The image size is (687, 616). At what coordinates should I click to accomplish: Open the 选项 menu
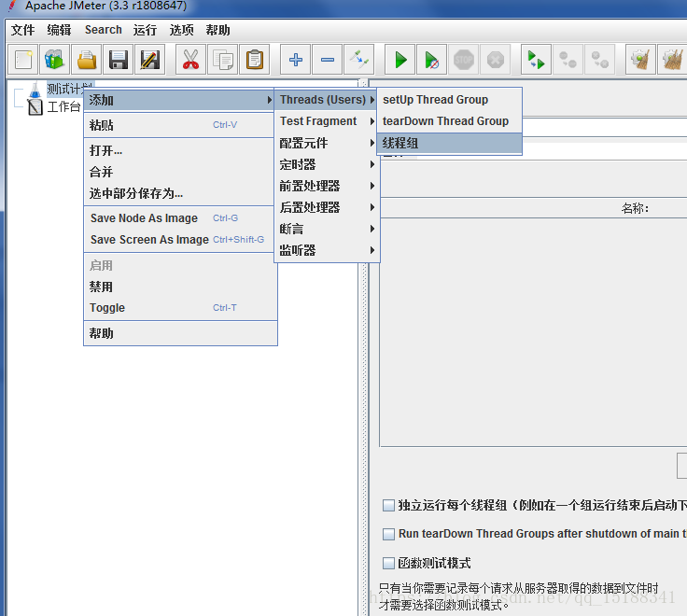pyautogui.click(x=181, y=30)
